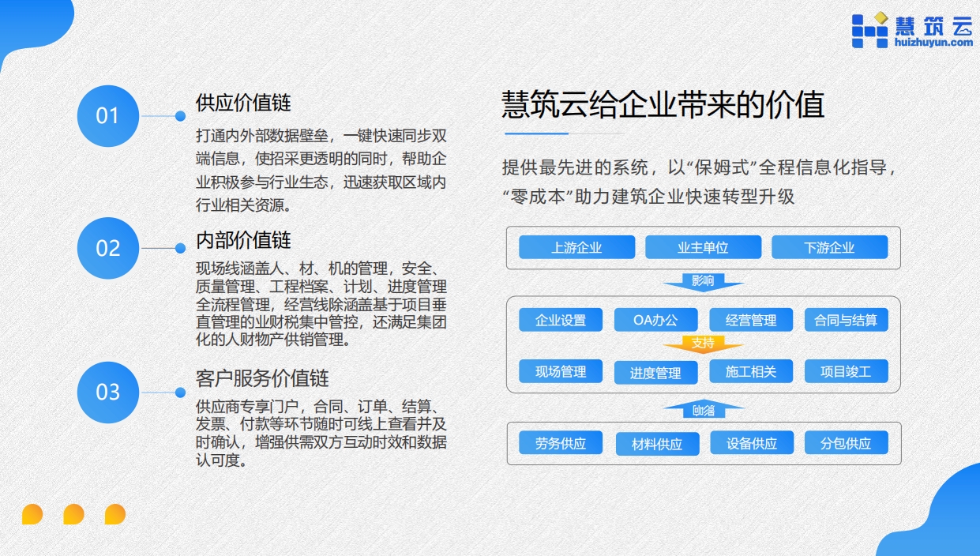The height and width of the screenshot is (556, 980).
Task: Select the 现场管理 module box
Action: [x=561, y=371]
